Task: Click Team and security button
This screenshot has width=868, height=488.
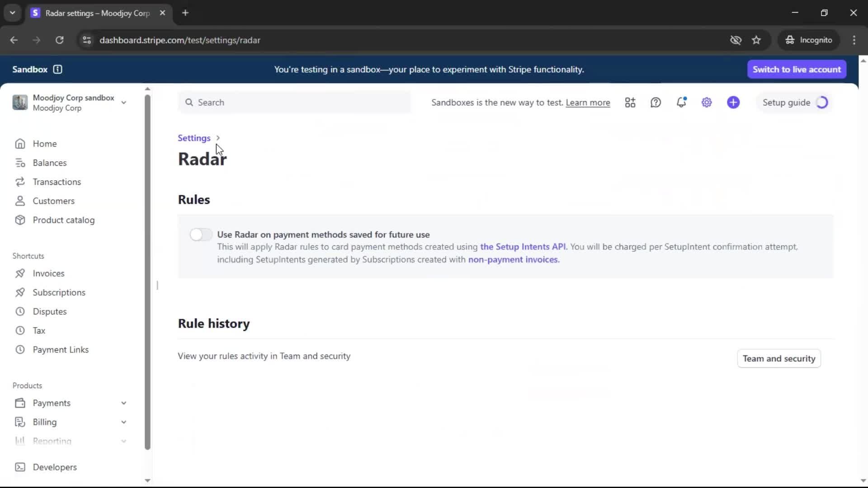Action: 778,358
